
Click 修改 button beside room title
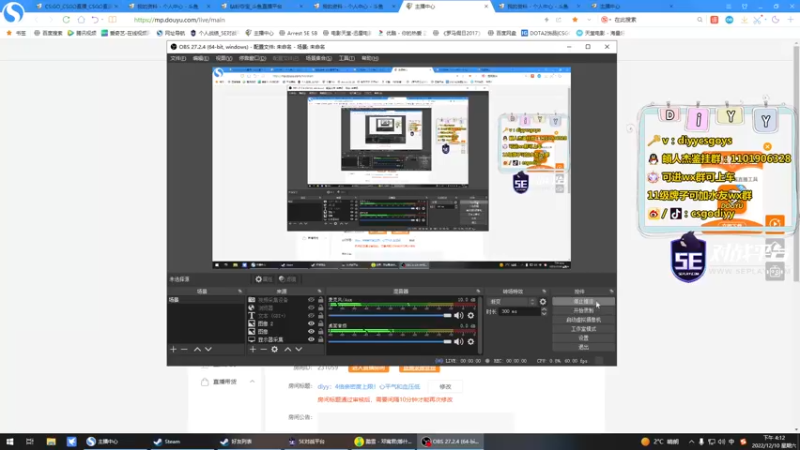[445, 387]
